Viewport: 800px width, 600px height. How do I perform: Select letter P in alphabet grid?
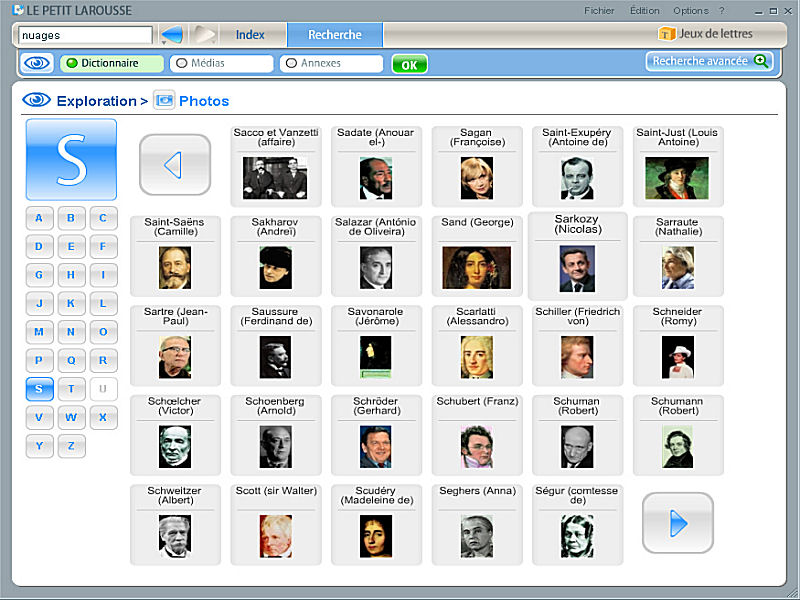39,361
